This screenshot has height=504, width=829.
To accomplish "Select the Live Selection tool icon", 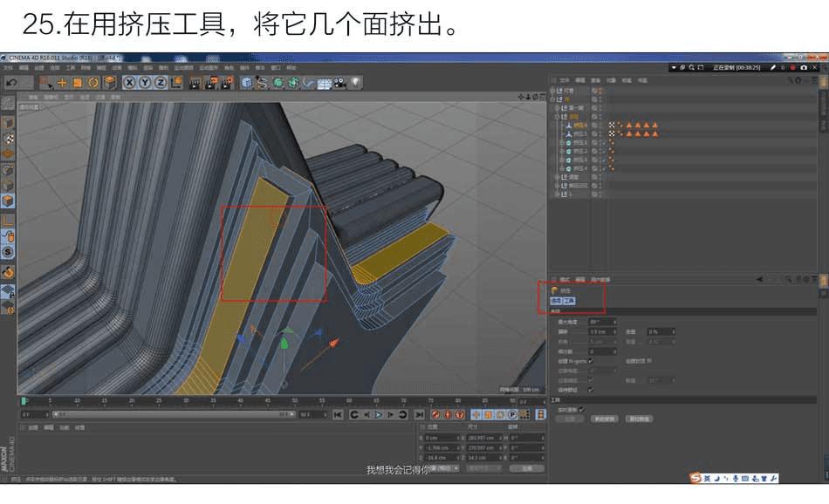I will point(46,83).
